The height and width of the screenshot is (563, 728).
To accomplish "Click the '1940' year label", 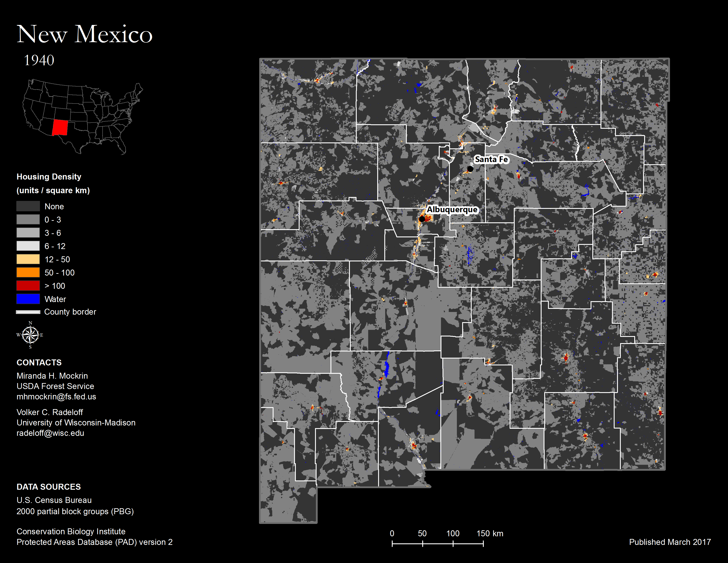I will (x=39, y=60).
